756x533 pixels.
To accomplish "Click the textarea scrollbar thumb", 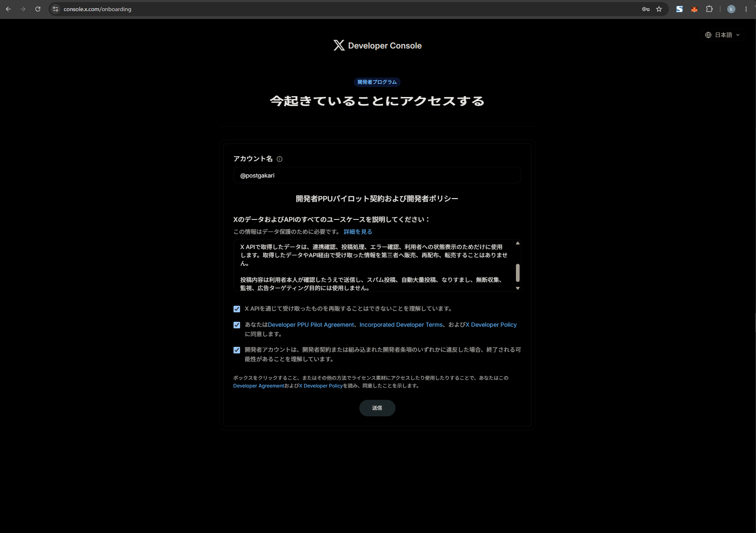I will coord(518,273).
